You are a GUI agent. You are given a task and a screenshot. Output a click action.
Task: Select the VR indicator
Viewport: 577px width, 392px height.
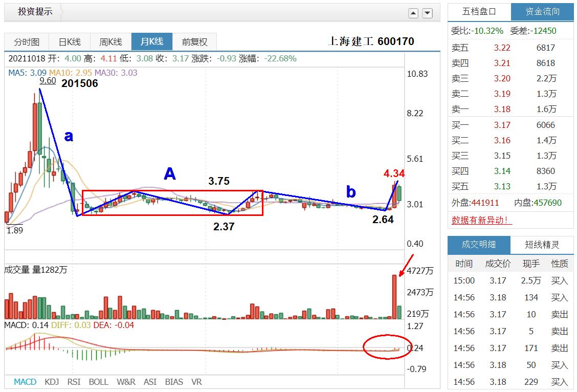(196, 382)
